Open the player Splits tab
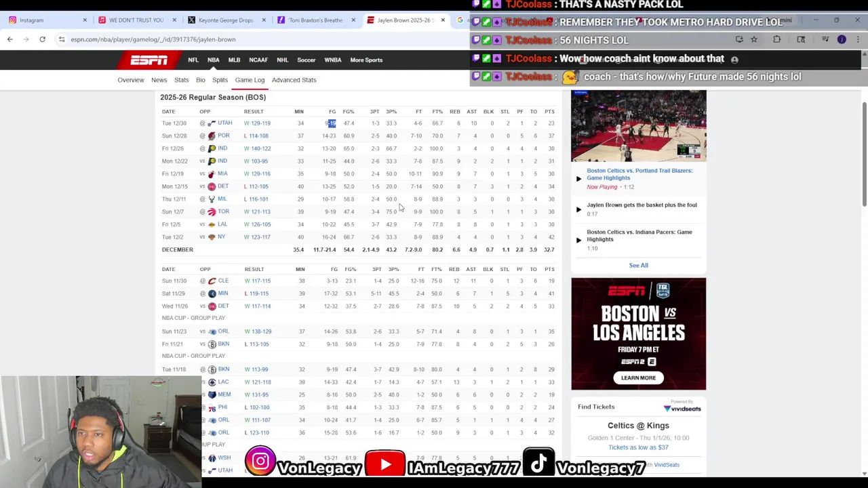This screenshot has height=488, width=868. pyautogui.click(x=220, y=80)
